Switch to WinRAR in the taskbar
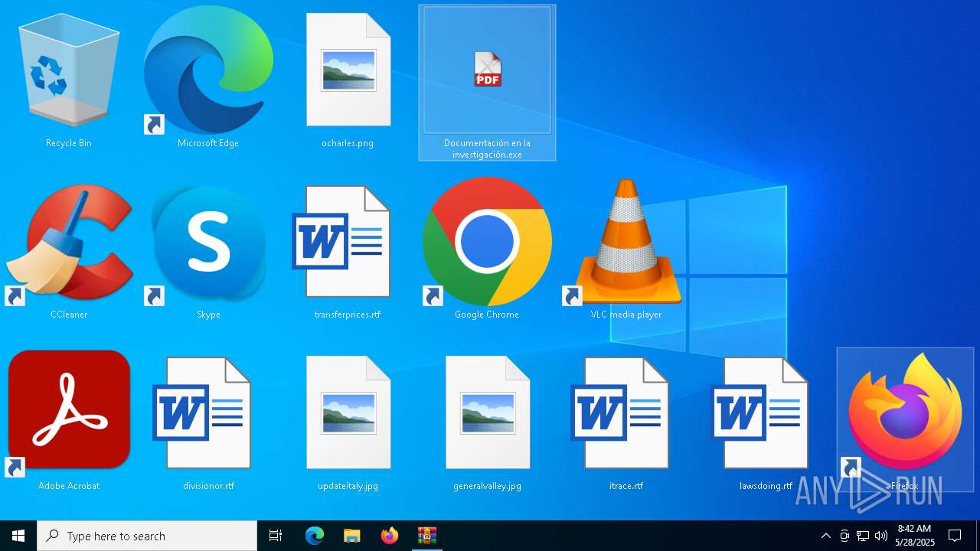 point(426,536)
